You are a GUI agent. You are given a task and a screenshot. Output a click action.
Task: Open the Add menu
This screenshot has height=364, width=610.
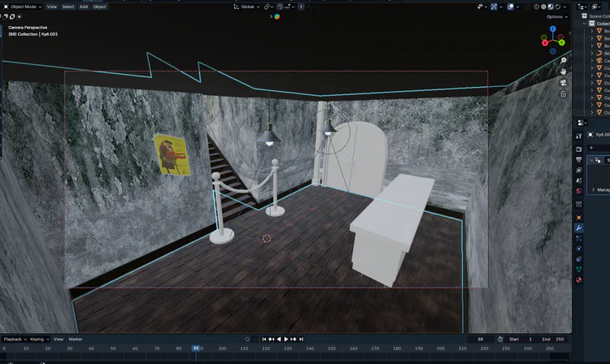[x=84, y=6]
